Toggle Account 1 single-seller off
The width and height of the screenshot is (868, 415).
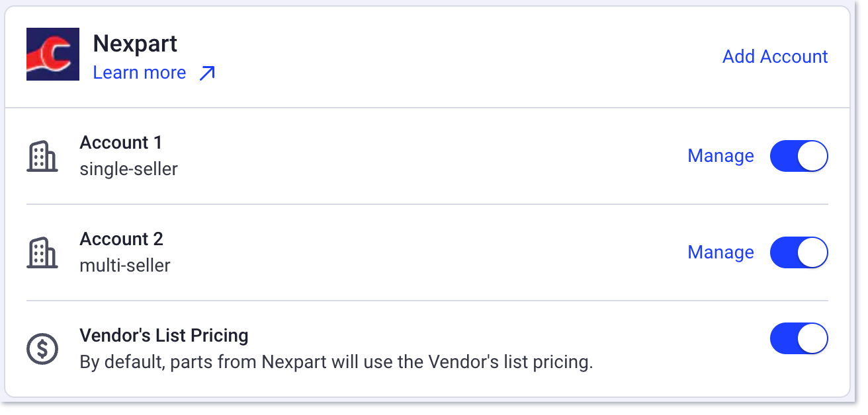click(799, 156)
